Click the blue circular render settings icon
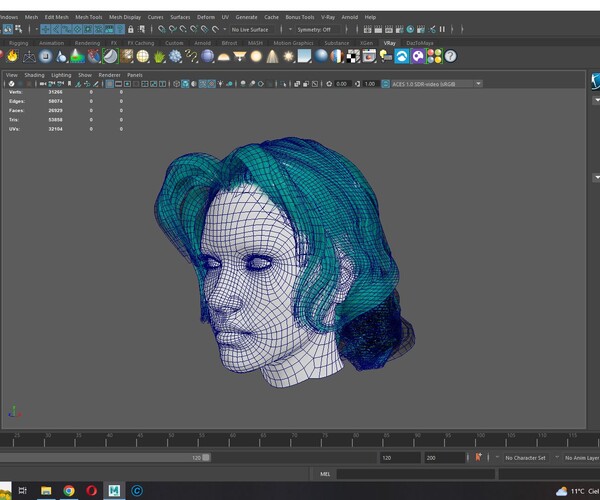This screenshot has width=600, height=500. [x=410, y=29]
